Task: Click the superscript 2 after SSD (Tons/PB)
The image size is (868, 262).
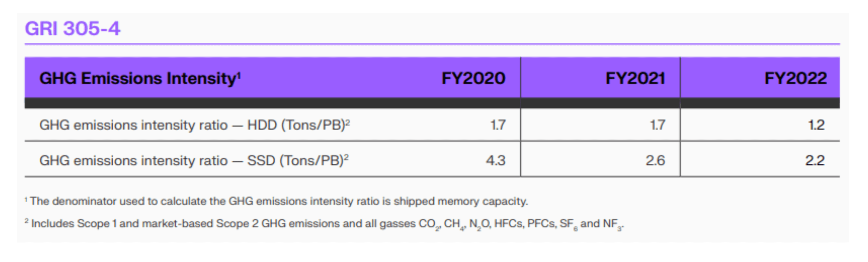Action: [x=346, y=157]
